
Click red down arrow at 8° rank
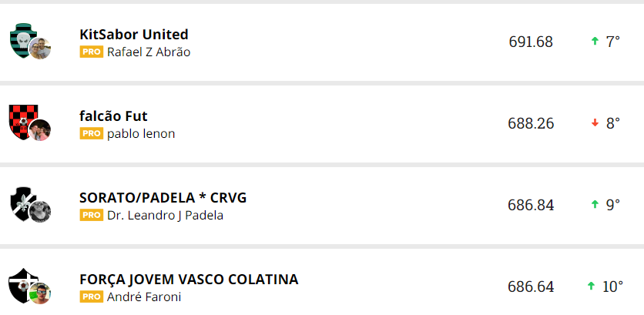(x=595, y=123)
